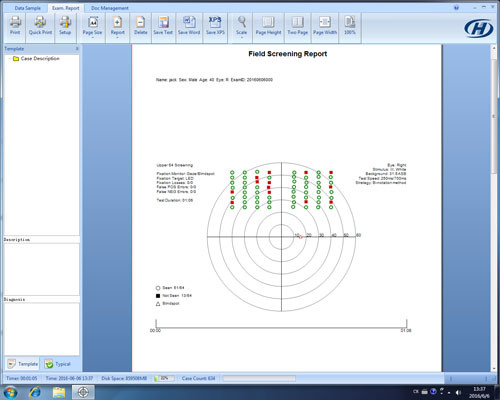Switch to the Doc Management tab
500x400 pixels.
point(110,8)
